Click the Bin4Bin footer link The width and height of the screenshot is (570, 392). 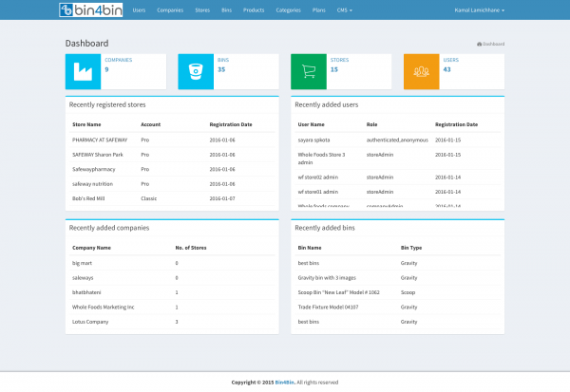point(283,383)
